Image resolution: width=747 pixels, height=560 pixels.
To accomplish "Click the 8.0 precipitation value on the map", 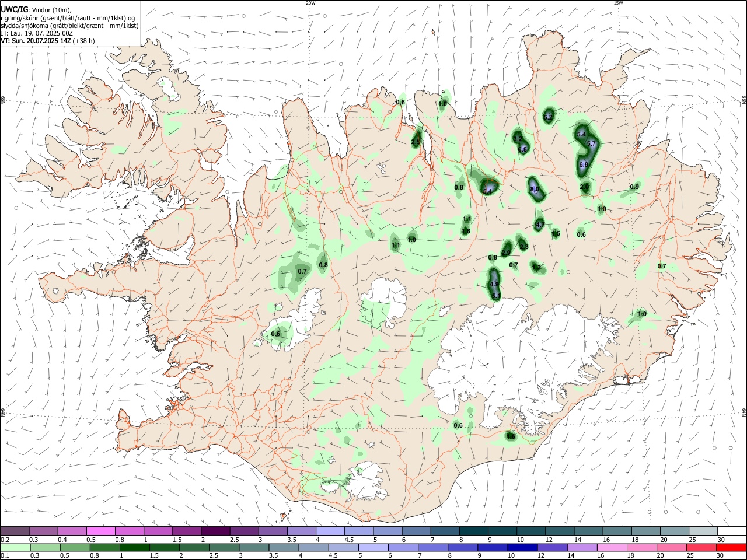I will point(534,190).
